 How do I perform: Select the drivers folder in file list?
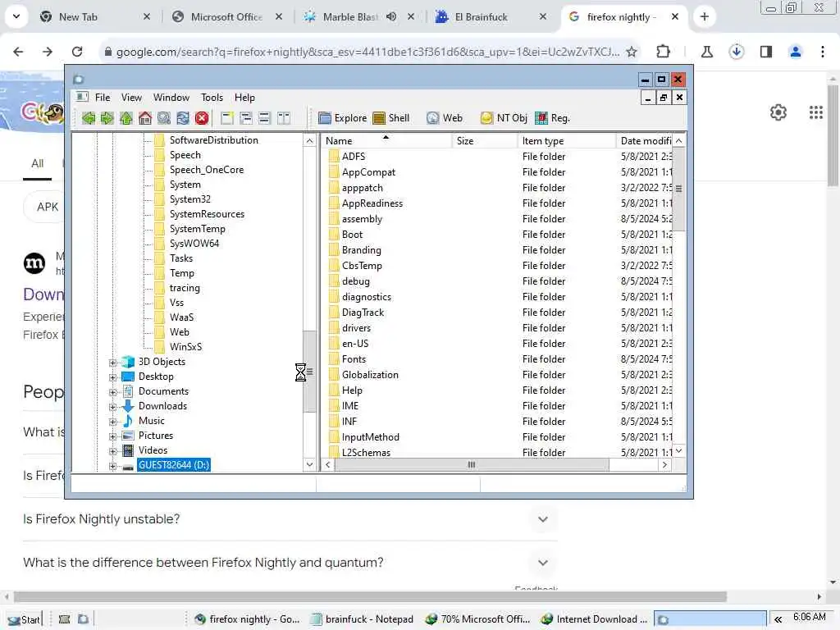click(x=356, y=328)
